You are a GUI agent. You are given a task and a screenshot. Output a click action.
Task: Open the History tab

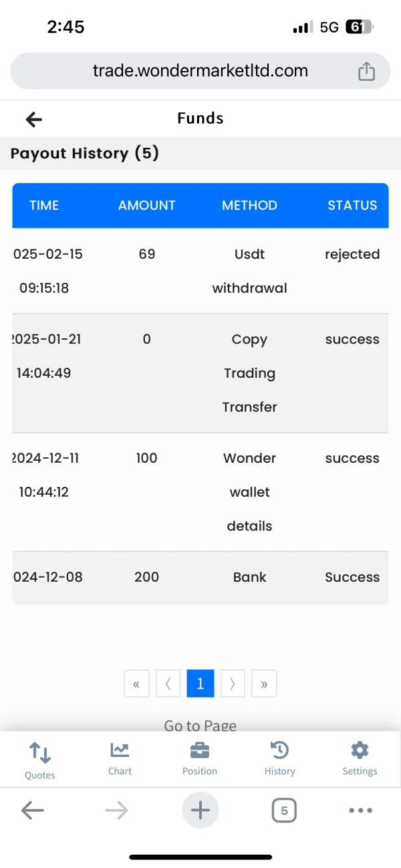point(279,759)
